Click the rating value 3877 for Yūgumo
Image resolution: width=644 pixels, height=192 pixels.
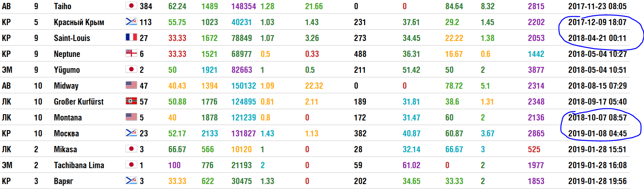pyautogui.click(x=536, y=70)
